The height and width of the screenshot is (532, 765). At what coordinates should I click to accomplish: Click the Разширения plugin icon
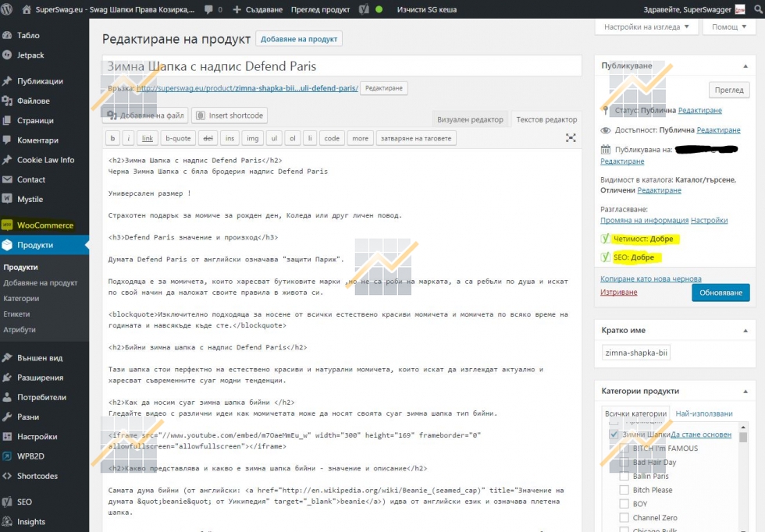point(7,378)
